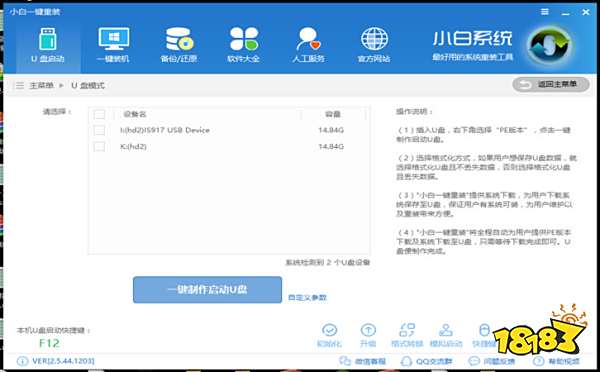Open QQ交流群 chat group
This screenshot has width=600, height=372.
tap(426, 361)
